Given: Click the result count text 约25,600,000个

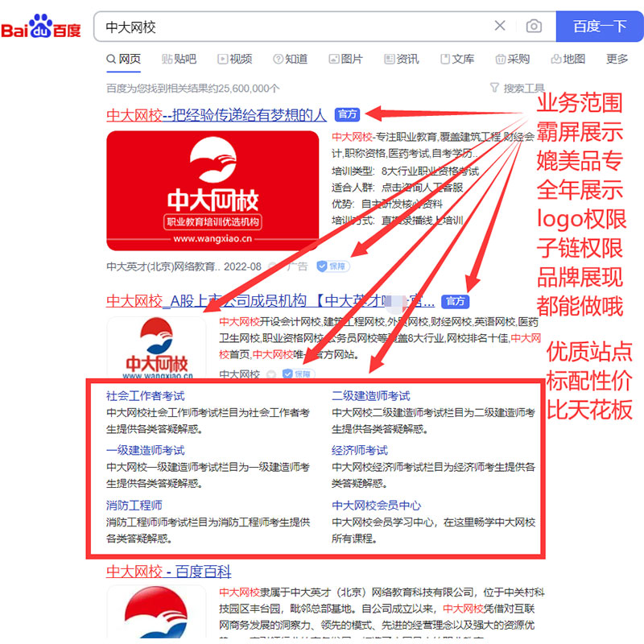Looking at the screenshot, I should click(193, 89).
